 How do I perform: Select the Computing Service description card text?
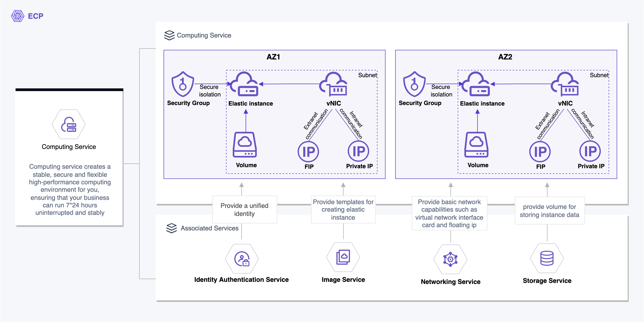[70, 189]
